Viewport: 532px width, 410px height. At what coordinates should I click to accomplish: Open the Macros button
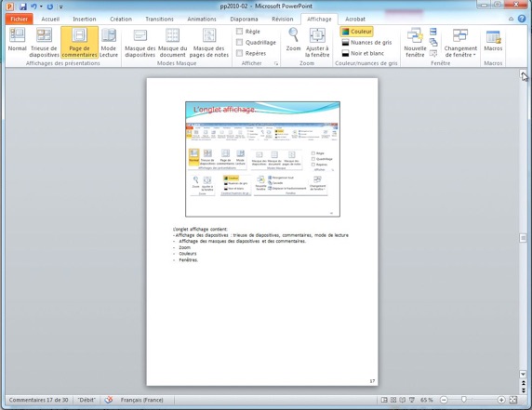coord(493,41)
